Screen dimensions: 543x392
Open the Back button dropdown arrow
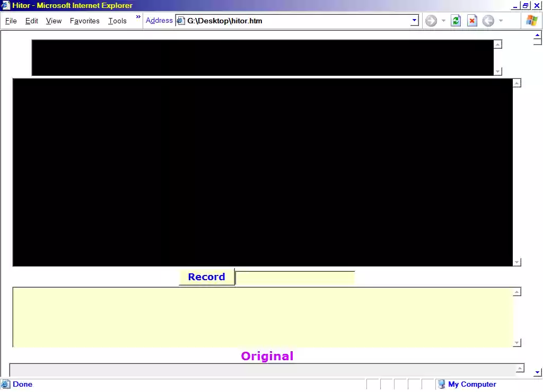[501, 21]
